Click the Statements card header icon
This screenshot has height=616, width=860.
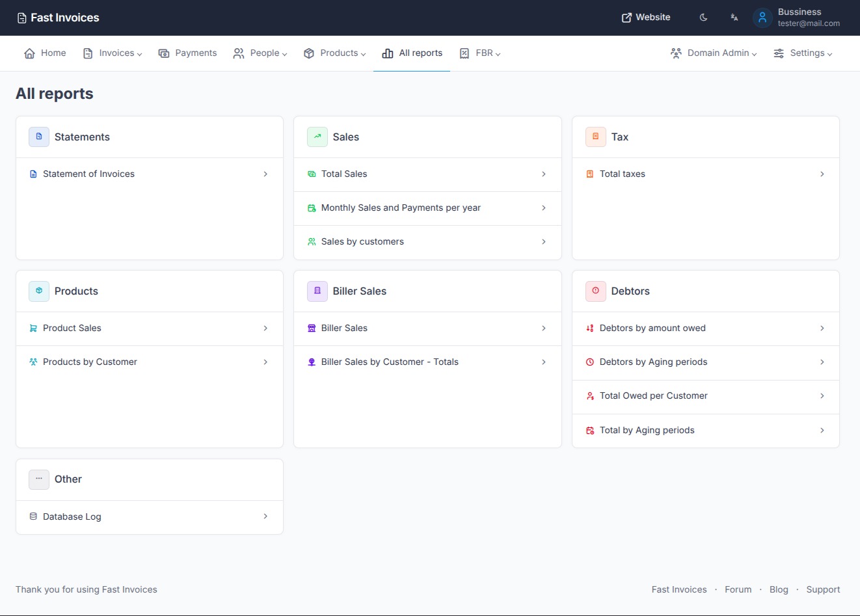click(x=39, y=137)
